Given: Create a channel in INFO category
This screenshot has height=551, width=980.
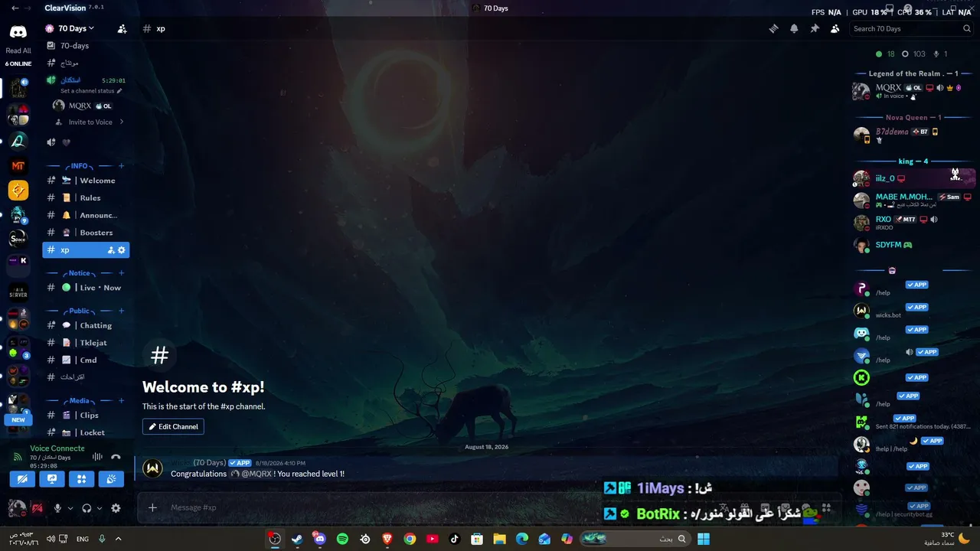Looking at the screenshot, I should pos(121,166).
